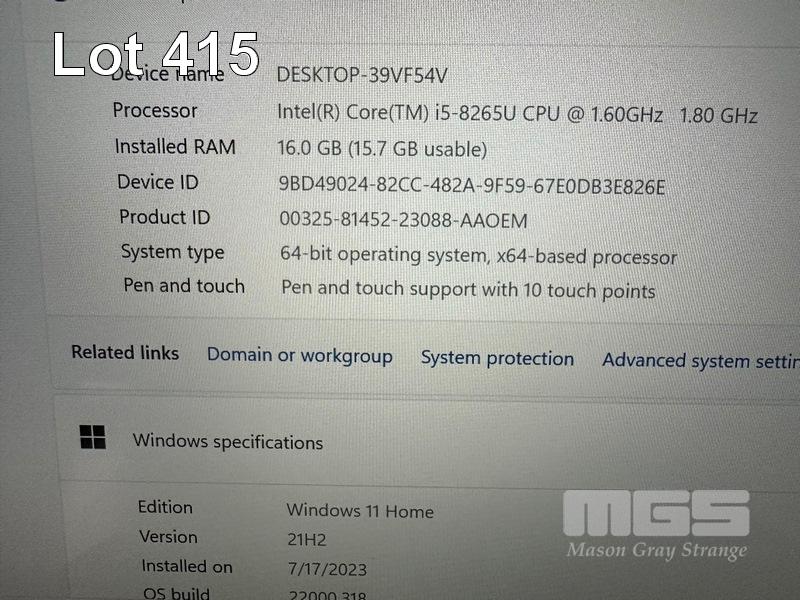Viewport: 800px width, 600px height.
Task: Click the 7/17/2023 installed on date
Action: 327,569
